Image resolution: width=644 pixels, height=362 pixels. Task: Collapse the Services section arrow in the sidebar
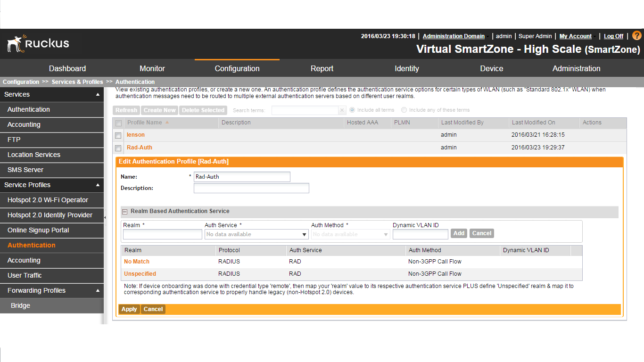coord(98,95)
